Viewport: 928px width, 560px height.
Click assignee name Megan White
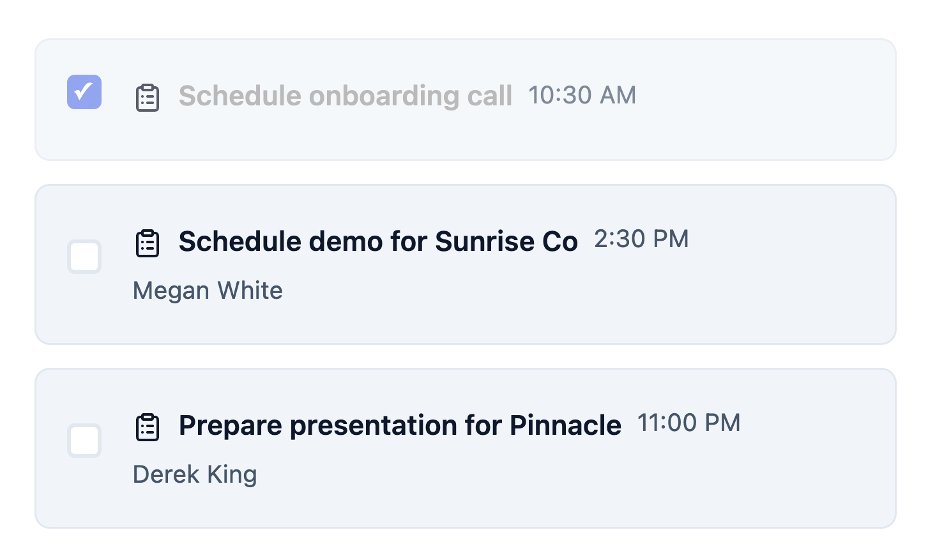click(208, 291)
